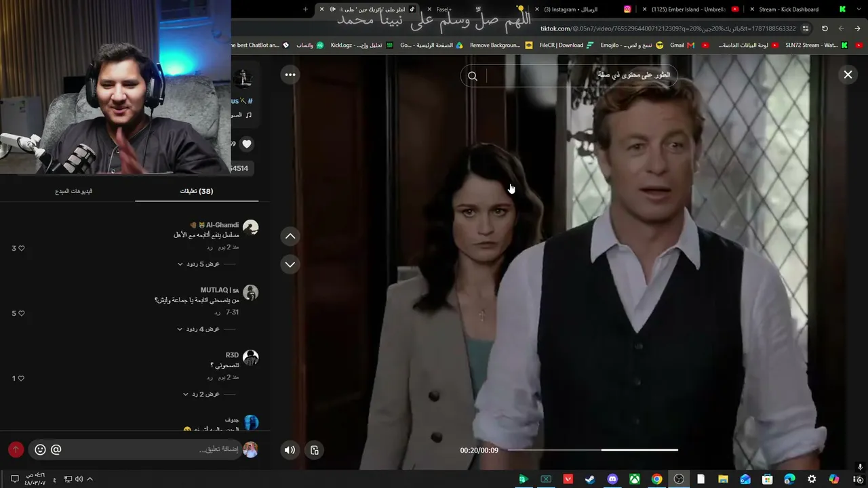Like MUTLAQ's comment
This screenshot has width=868, height=488.
(21, 314)
